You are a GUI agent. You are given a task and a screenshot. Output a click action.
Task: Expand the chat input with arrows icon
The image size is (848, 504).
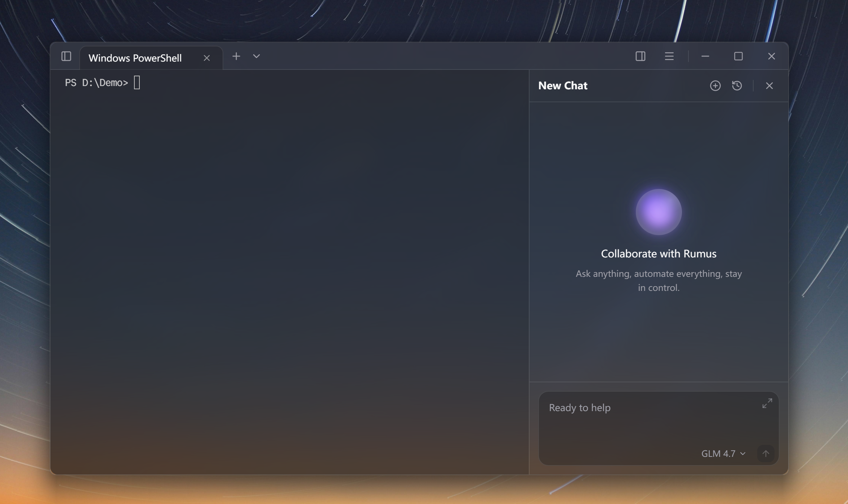click(x=767, y=403)
